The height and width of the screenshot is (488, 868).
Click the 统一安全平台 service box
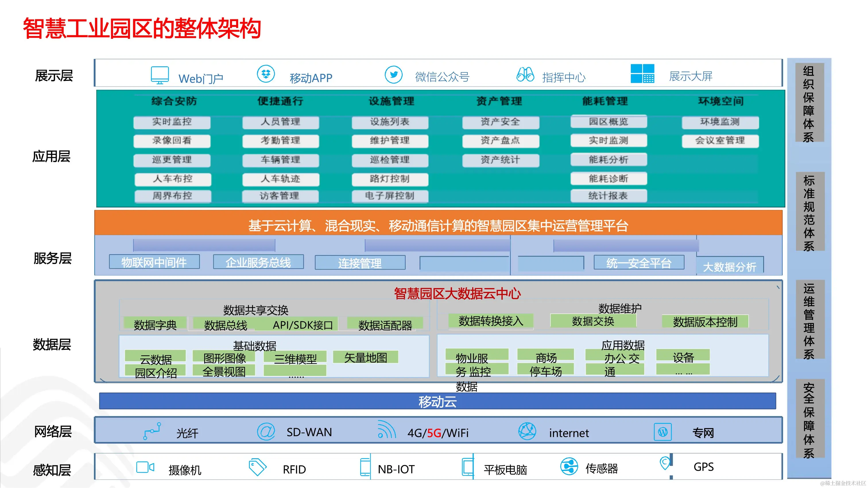pyautogui.click(x=639, y=262)
